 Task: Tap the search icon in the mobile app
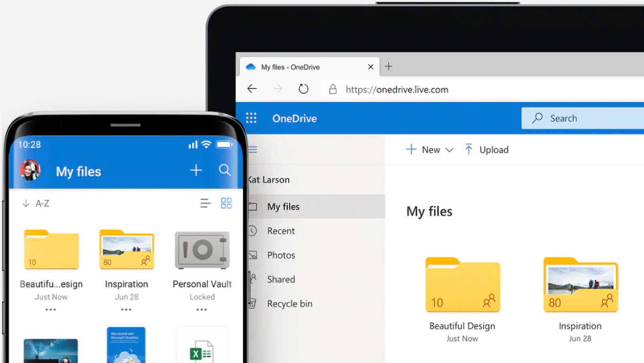pos(225,170)
